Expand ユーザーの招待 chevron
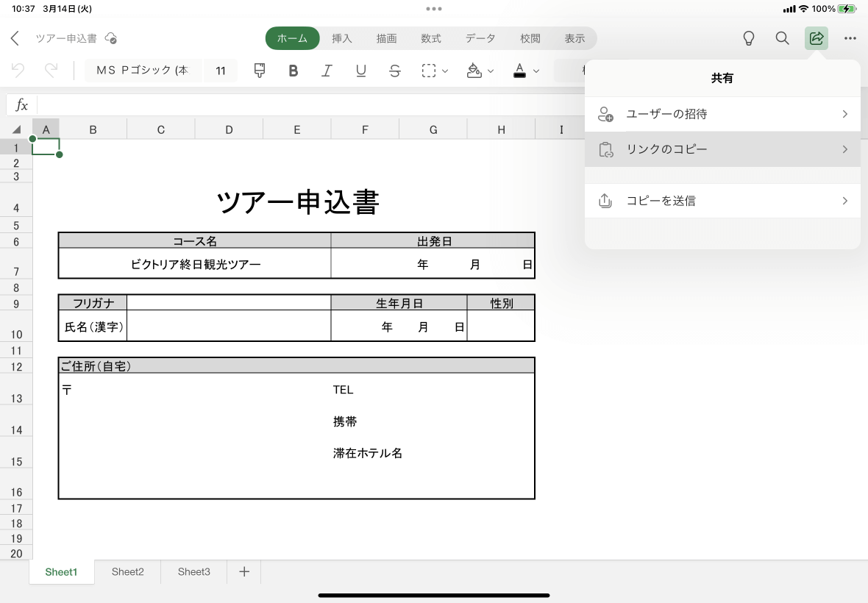Screen dimensions: 868x603 tap(844, 114)
